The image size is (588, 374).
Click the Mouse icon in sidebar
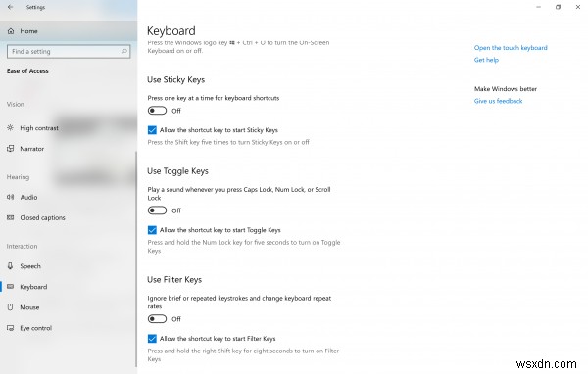click(11, 307)
